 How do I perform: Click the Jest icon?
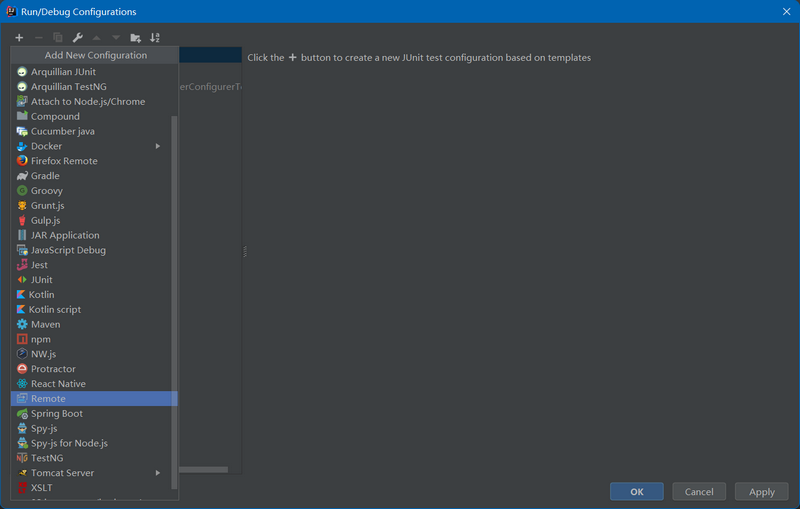click(x=22, y=265)
